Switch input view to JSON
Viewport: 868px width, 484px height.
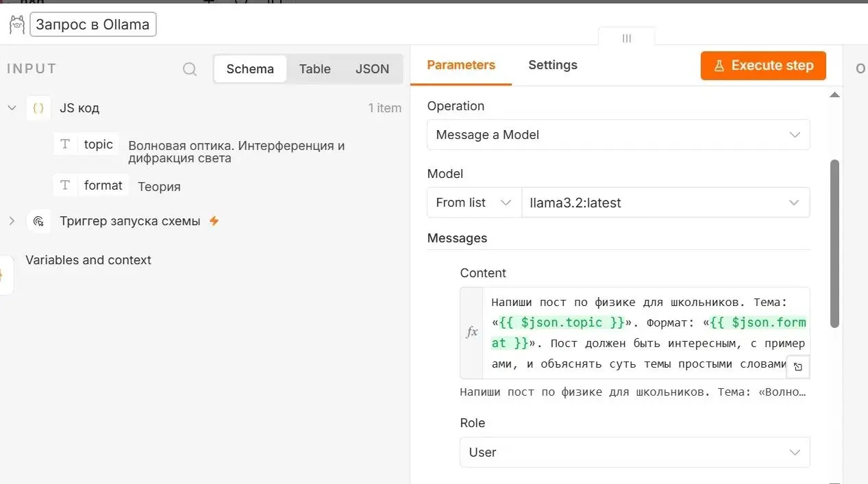click(372, 69)
